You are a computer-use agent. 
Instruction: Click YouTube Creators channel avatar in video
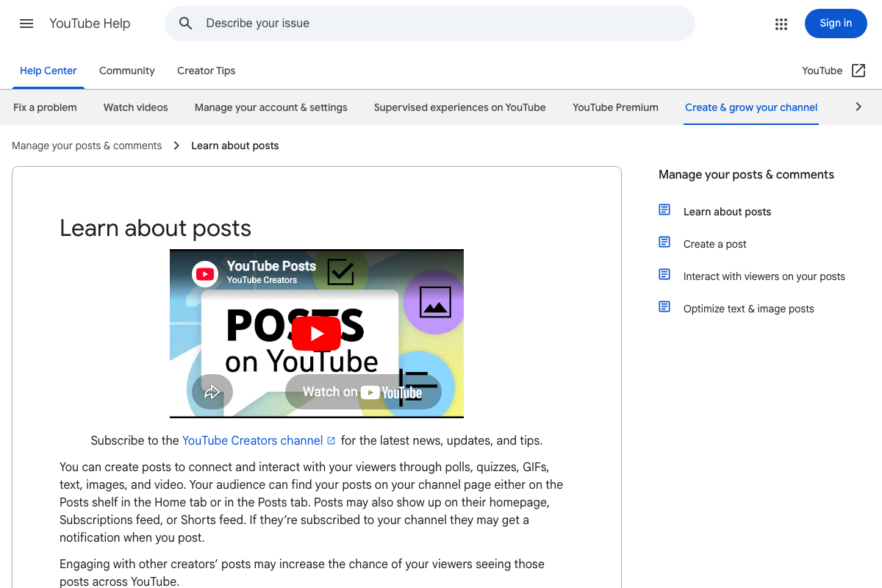[205, 274]
